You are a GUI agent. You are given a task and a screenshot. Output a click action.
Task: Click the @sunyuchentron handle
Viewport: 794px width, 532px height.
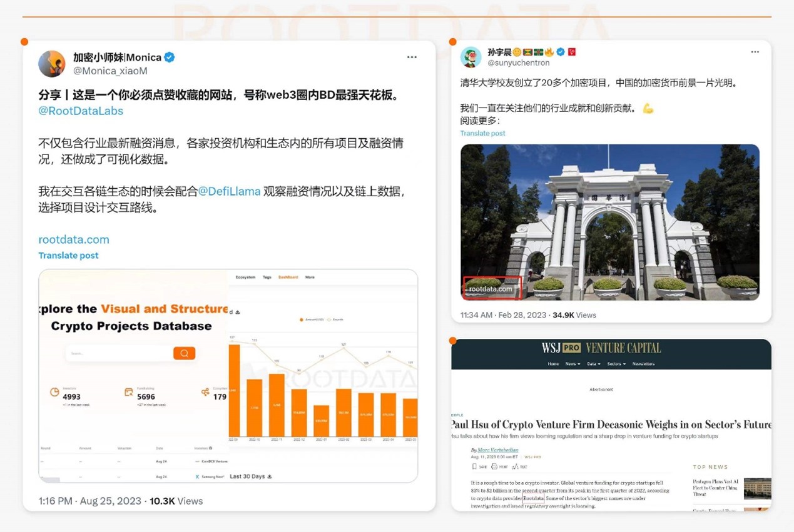518,63
